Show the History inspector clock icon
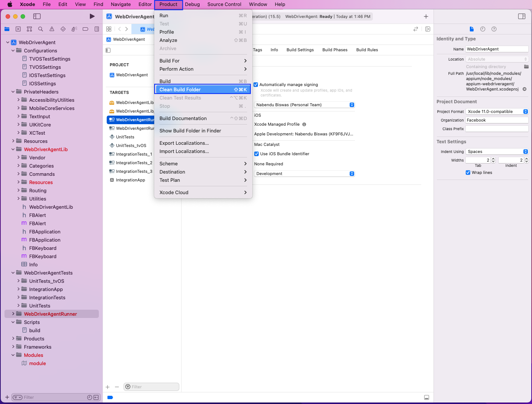Viewport: 532px width, 404px height. 483,29
